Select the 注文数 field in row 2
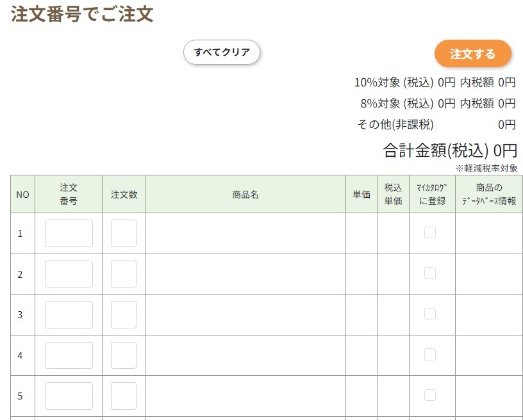The image size is (523, 420). coord(124,274)
